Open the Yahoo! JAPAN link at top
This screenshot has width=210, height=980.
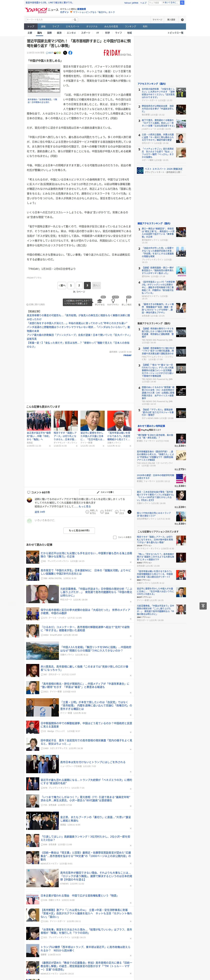coord(131,3)
